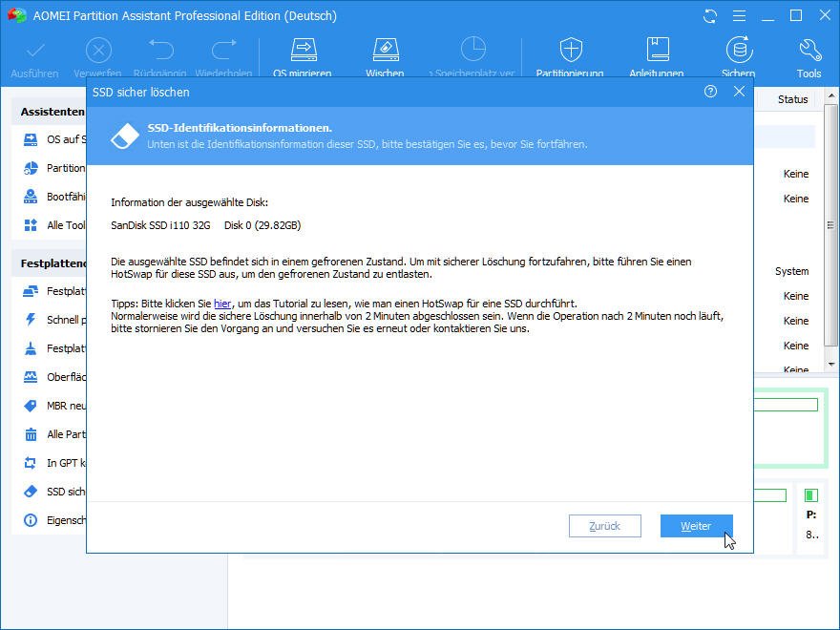The image size is (840, 630).
Task: Click In GPT konvertieren sidebar entry
Action: point(54,463)
